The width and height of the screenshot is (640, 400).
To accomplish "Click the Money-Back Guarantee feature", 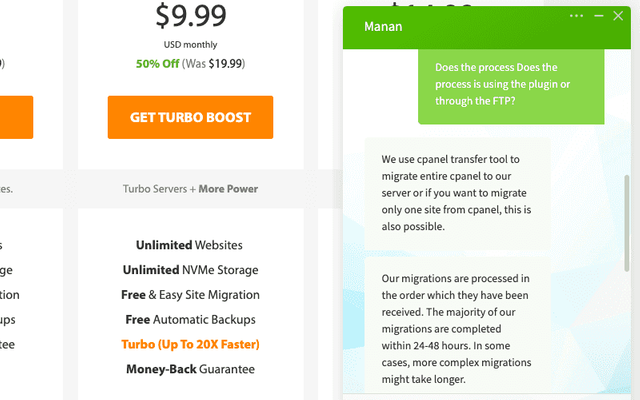I will click(190, 369).
